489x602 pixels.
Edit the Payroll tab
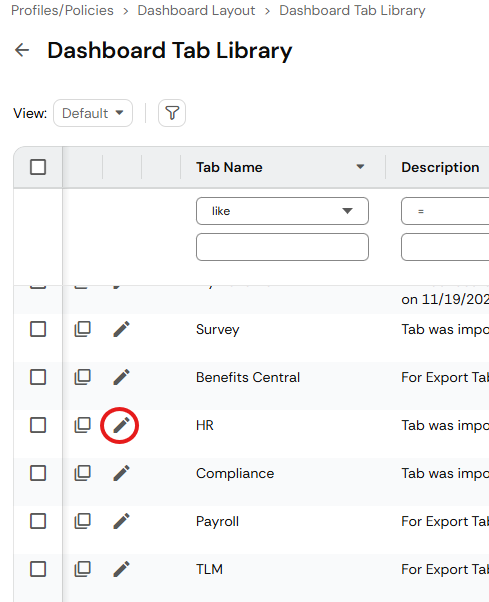(121, 521)
